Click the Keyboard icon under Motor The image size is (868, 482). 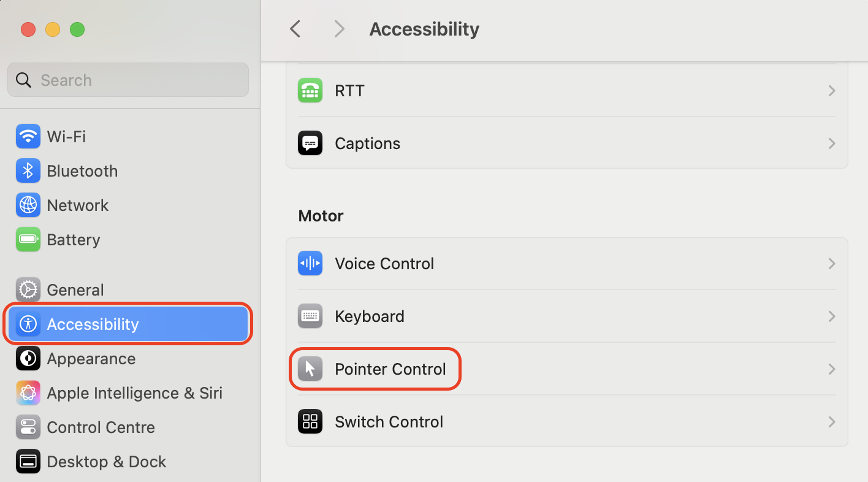[310, 316]
